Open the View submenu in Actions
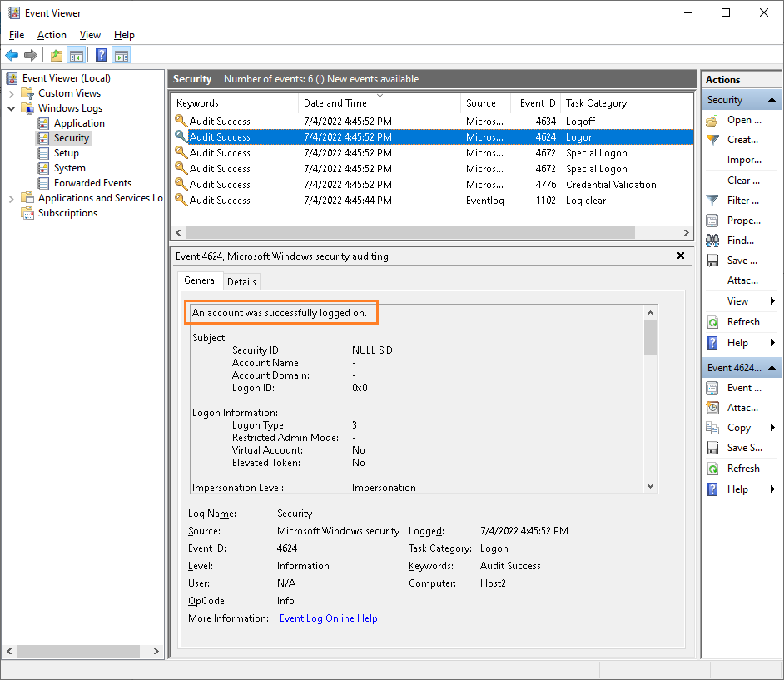Image resolution: width=784 pixels, height=680 pixels. point(737,300)
